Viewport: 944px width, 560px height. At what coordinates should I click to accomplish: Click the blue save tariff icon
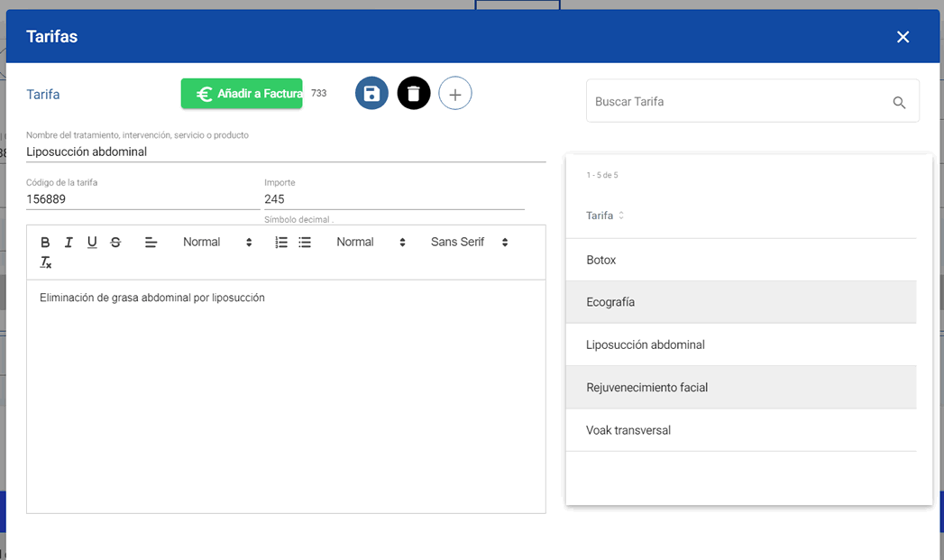[x=371, y=94]
